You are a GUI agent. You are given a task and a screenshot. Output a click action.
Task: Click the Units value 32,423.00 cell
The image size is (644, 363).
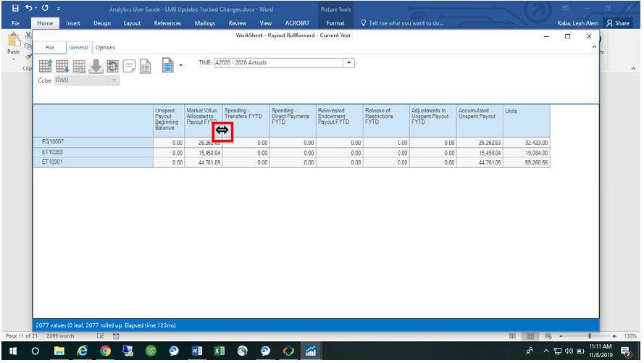point(527,143)
